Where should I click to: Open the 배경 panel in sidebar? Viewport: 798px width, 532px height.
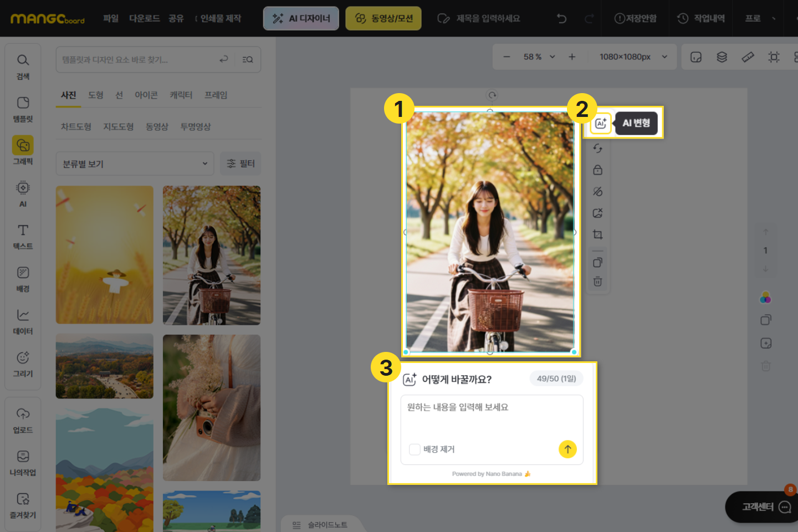pyautogui.click(x=23, y=279)
